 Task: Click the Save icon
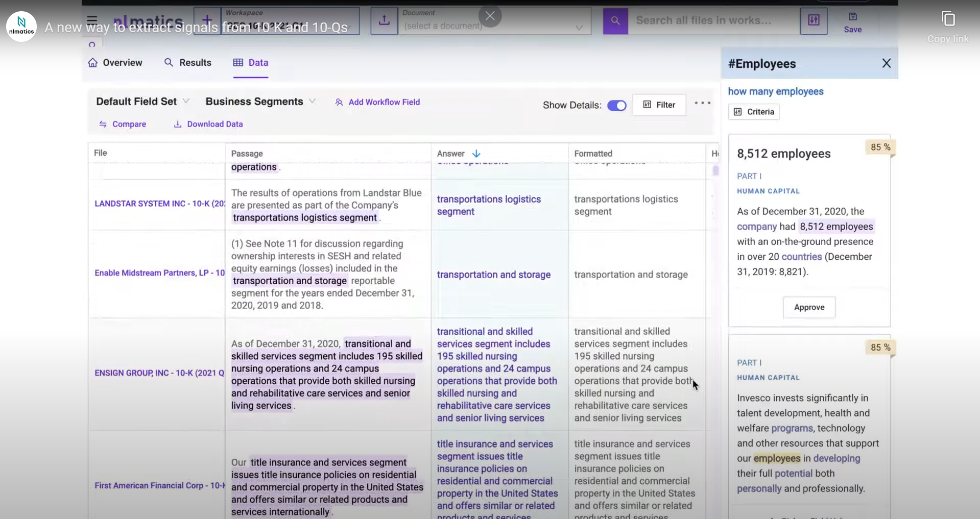pyautogui.click(x=852, y=22)
